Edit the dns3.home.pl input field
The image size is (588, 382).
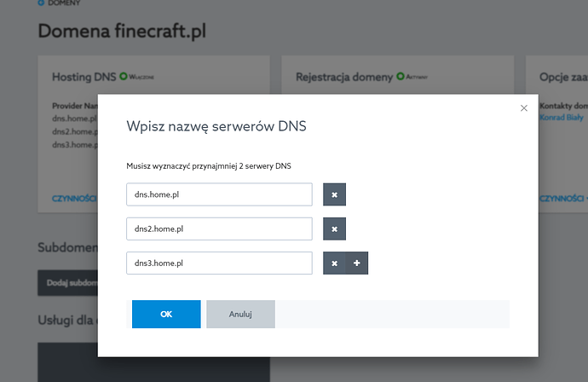219,263
